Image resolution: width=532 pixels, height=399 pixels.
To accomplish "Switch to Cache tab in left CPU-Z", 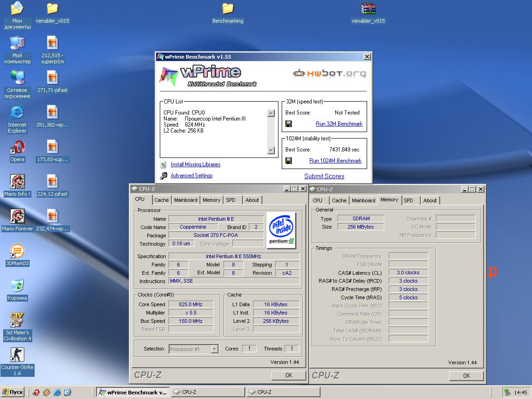I will [x=162, y=200].
